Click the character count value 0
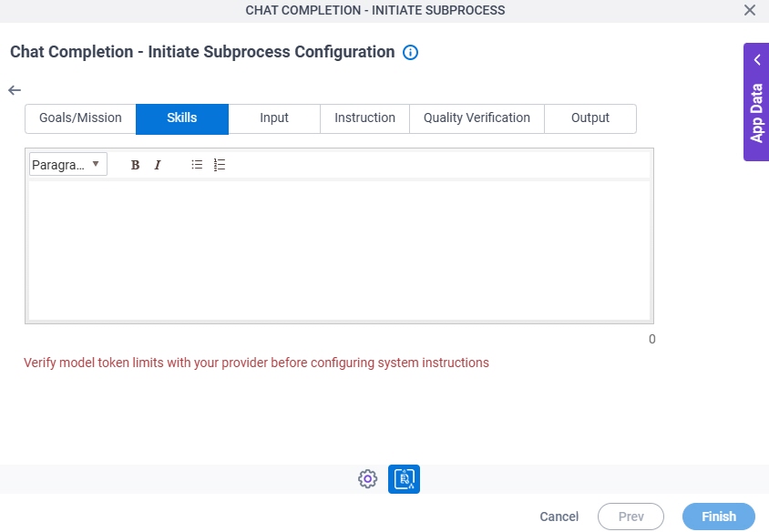The width and height of the screenshot is (769, 532). 651,339
